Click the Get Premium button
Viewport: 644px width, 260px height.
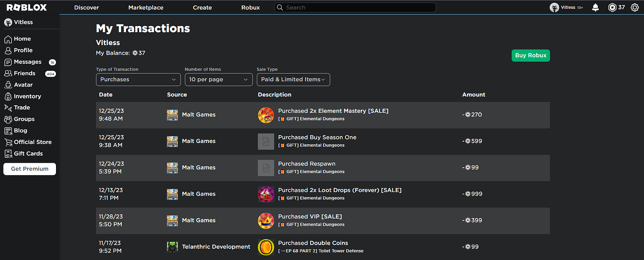click(x=29, y=169)
